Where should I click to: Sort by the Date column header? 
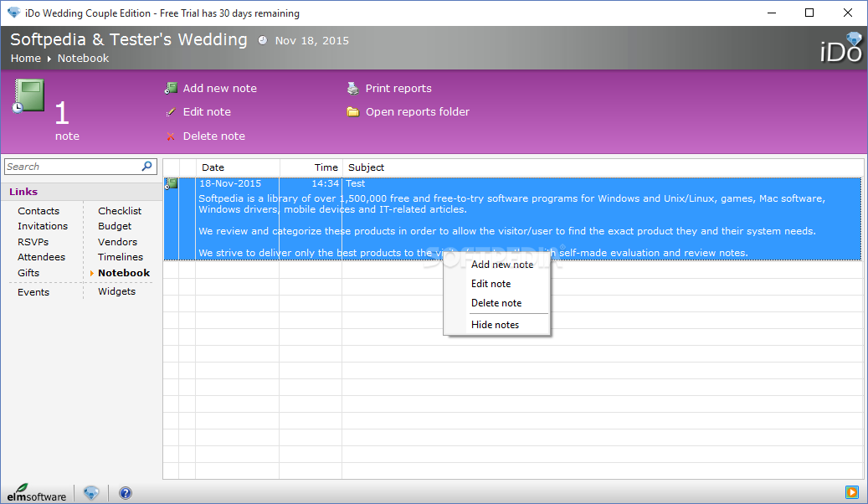click(238, 167)
